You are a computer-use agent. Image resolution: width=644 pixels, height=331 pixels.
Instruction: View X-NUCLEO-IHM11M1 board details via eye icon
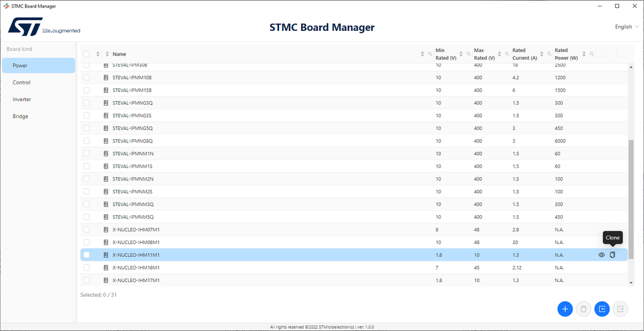[601, 255]
